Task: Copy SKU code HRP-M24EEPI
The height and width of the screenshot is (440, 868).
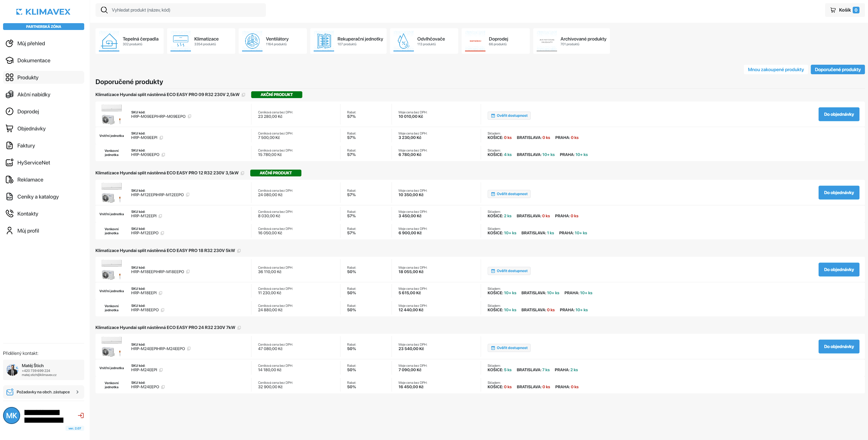Action: coord(161,370)
